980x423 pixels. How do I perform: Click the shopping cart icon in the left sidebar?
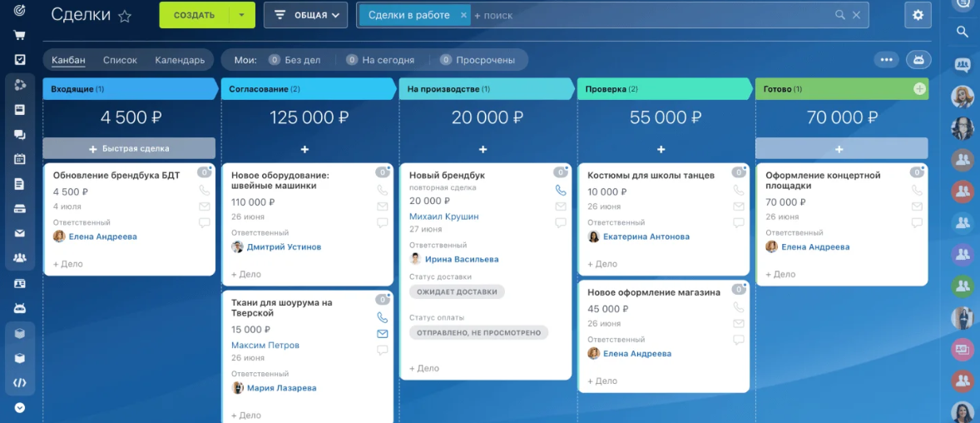[20, 36]
